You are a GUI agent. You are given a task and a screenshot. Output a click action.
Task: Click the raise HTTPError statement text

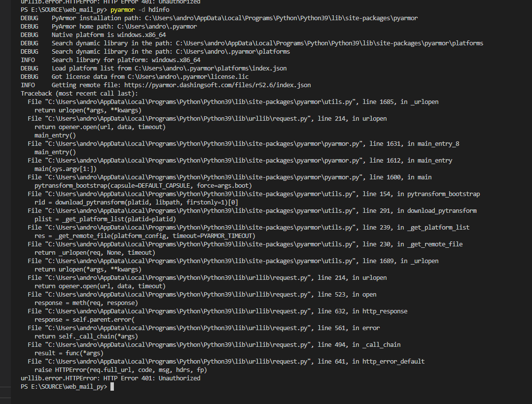[x=121, y=370]
